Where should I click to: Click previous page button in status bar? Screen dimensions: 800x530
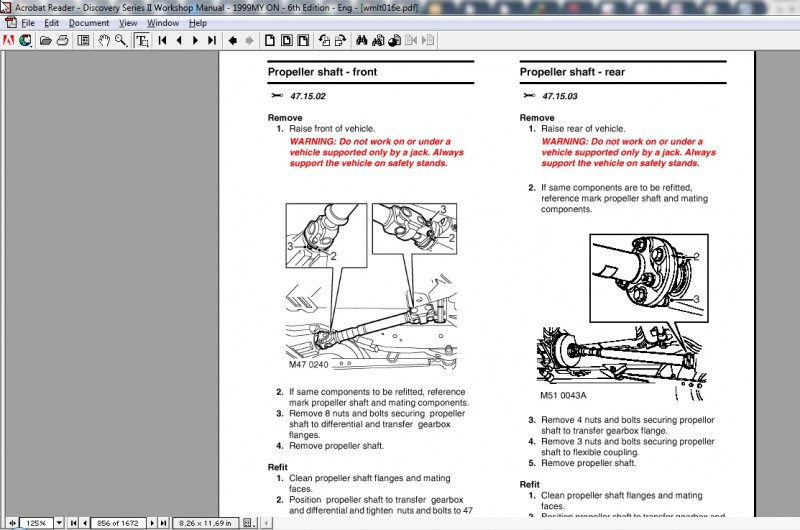[x=86, y=522]
